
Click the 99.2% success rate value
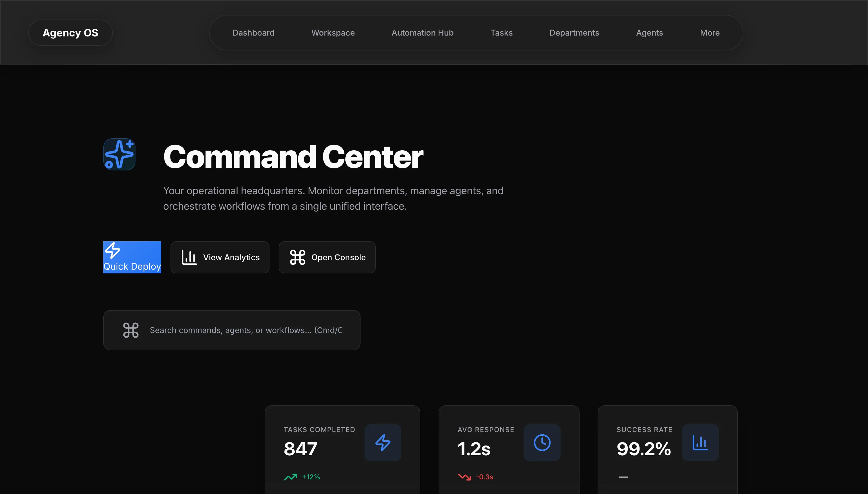[644, 449]
